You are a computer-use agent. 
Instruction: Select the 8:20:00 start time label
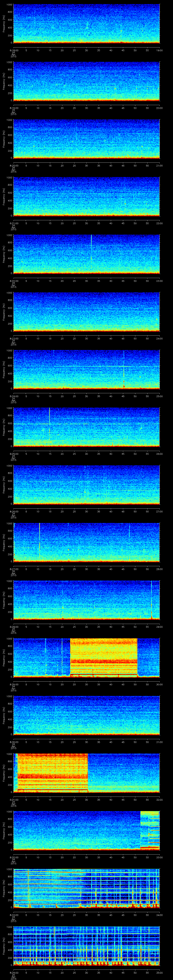coord(14,166)
